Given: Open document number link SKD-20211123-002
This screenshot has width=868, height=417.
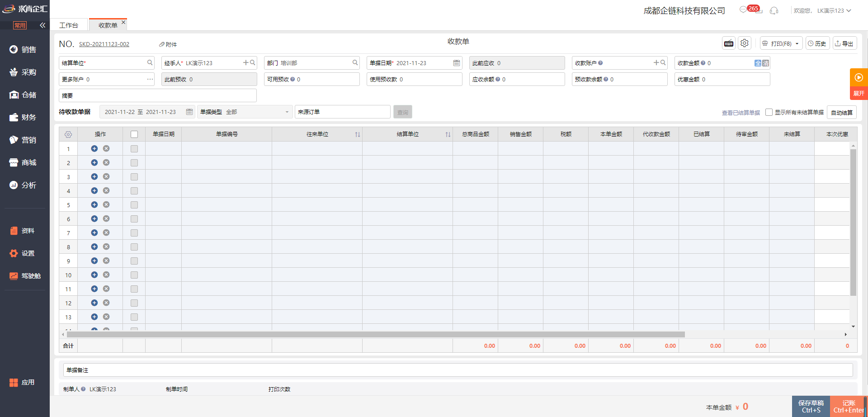Looking at the screenshot, I should (104, 44).
